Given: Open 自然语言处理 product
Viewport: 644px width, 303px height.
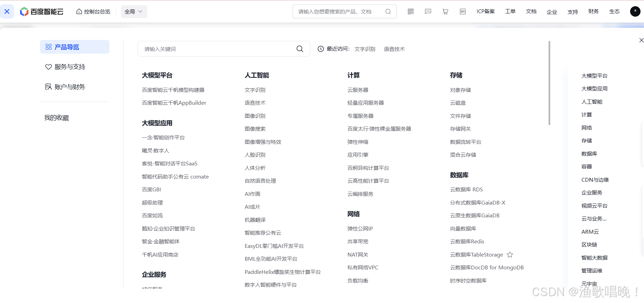Looking at the screenshot, I should click(x=260, y=181).
